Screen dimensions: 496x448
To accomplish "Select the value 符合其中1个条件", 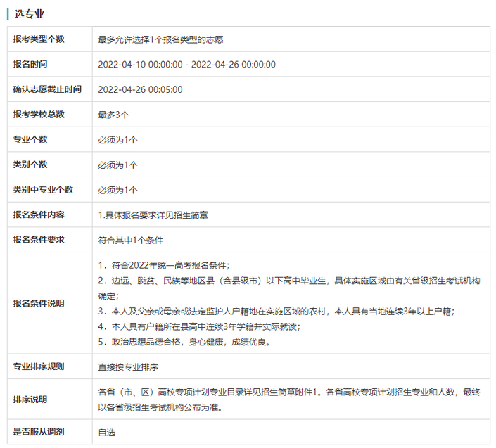I will pos(131,241).
